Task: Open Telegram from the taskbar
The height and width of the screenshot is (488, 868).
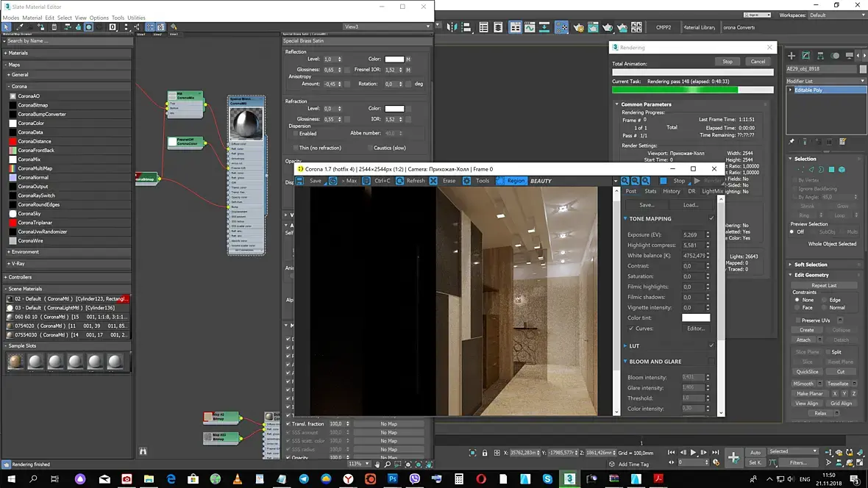Action: [304, 478]
